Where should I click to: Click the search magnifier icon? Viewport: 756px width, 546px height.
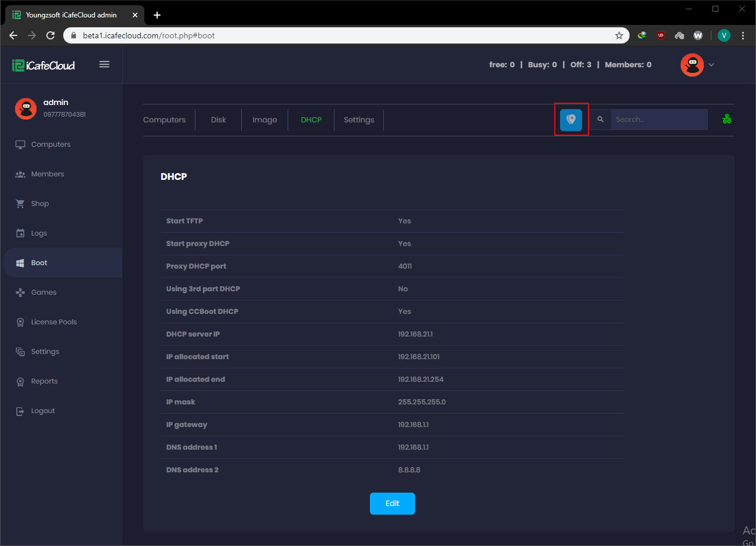point(601,120)
